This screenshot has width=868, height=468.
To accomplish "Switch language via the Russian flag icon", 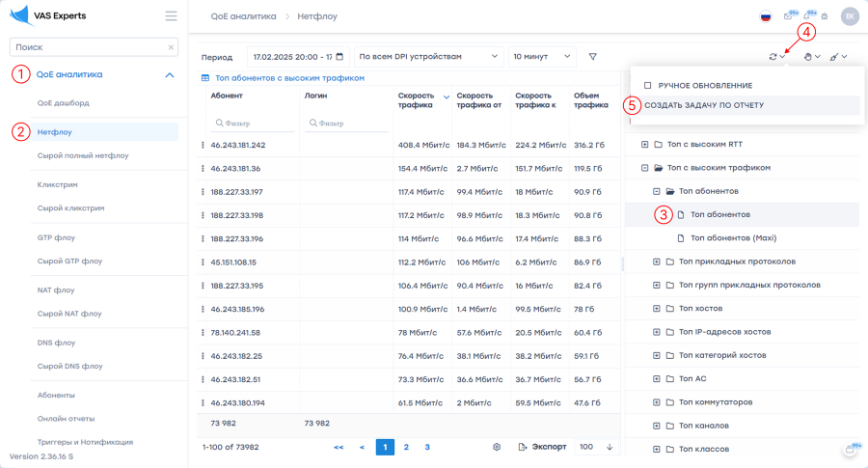I will tap(766, 16).
